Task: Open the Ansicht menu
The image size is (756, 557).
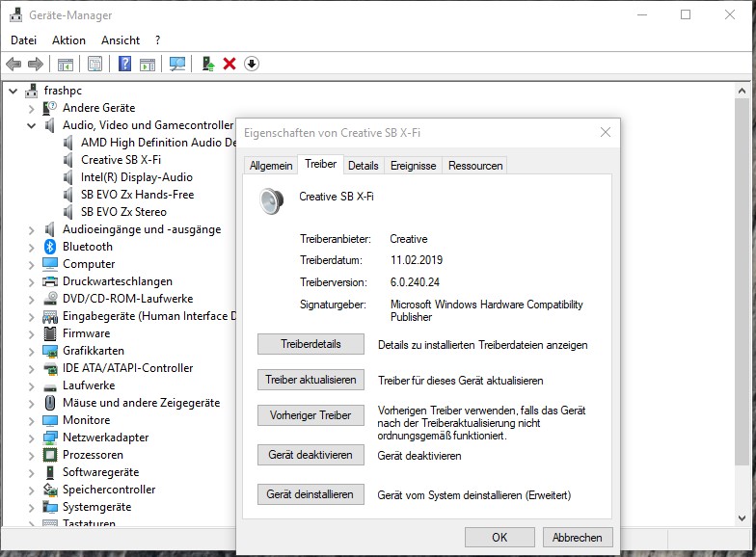Action: (121, 40)
